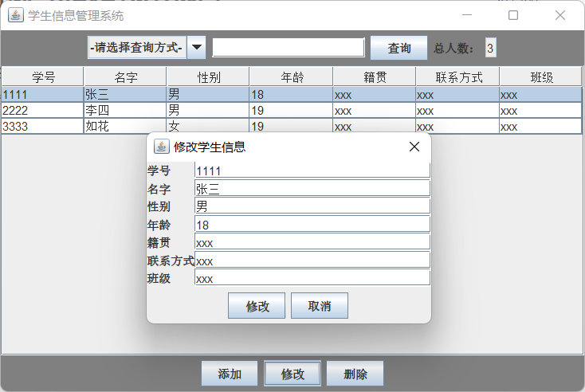585x392 pixels.
Task: Click the Java icon in main window title bar
Action: click(16, 15)
